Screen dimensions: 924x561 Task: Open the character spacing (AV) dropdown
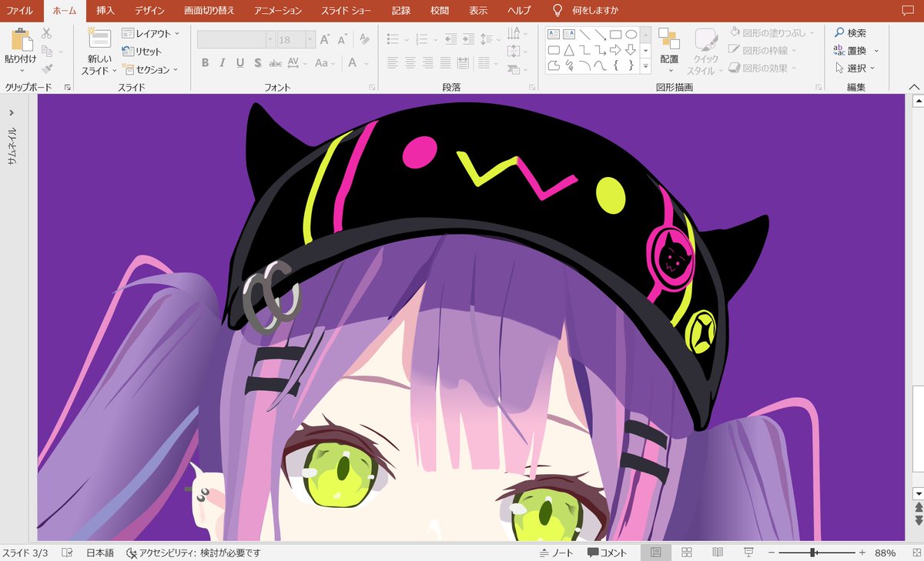pyautogui.click(x=296, y=63)
